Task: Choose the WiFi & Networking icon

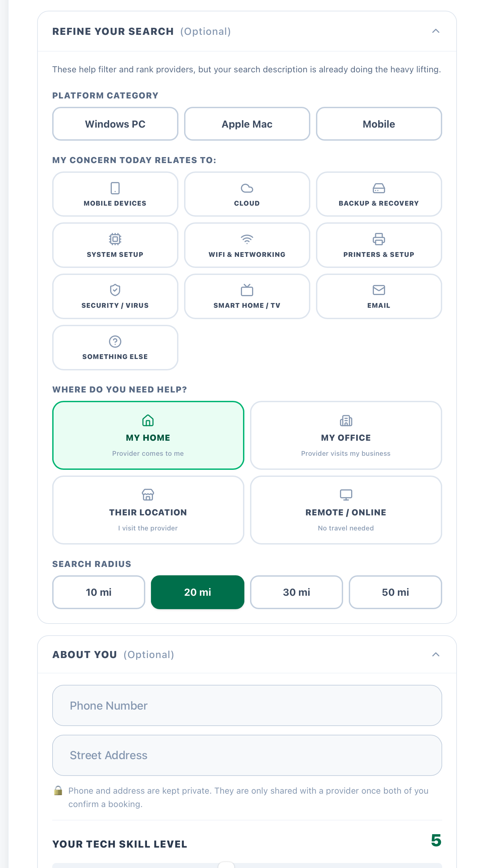Action: (x=247, y=239)
